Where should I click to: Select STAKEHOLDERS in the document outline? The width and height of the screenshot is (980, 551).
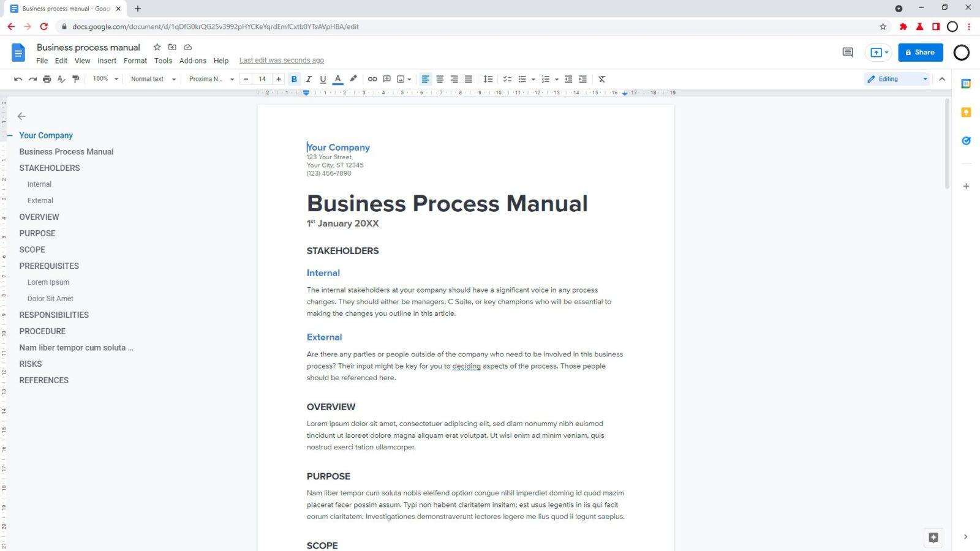[x=49, y=168]
